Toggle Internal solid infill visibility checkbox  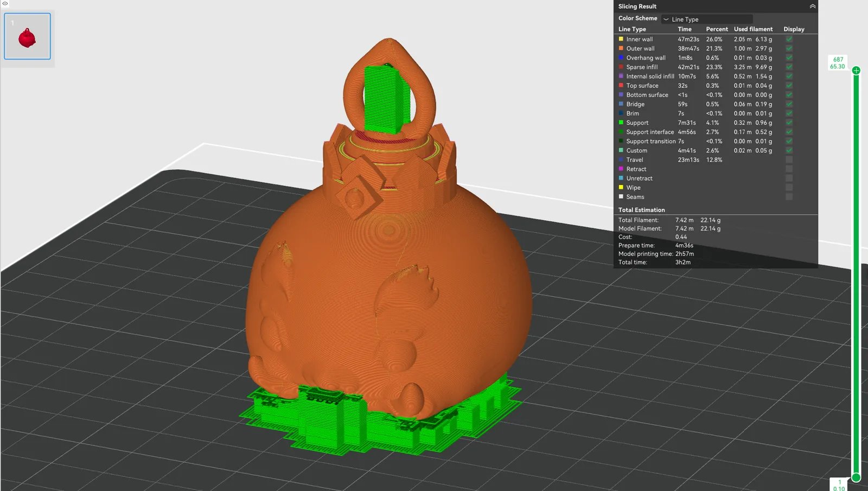click(x=789, y=76)
